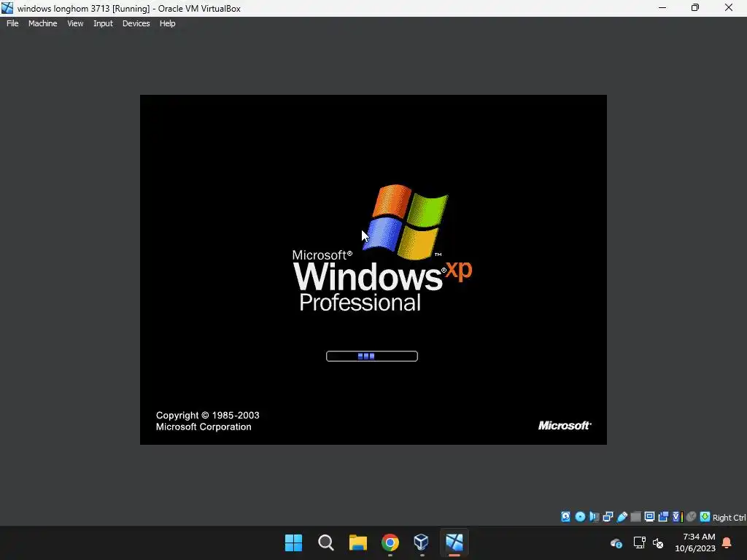The height and width of the screenshot is (560, 747).
Task: Click the gray shared folders status icon
Action: tap(635, 517)
